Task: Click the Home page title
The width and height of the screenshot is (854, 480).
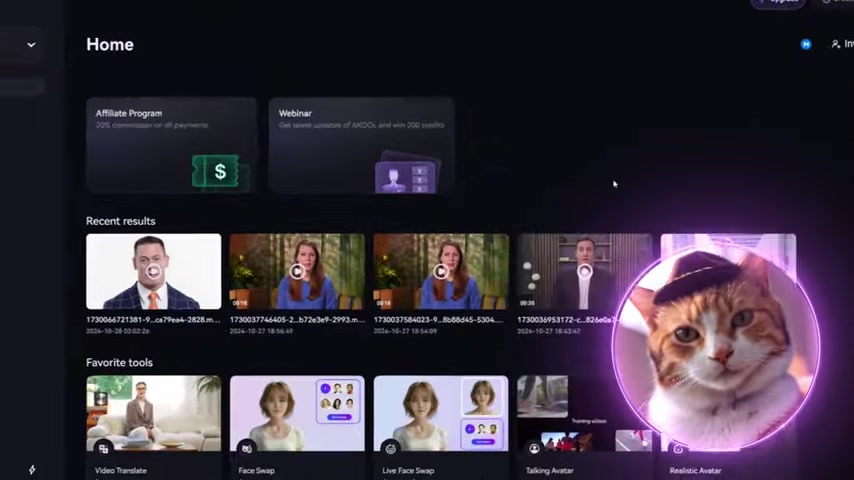Action: (x=110, y=45)
